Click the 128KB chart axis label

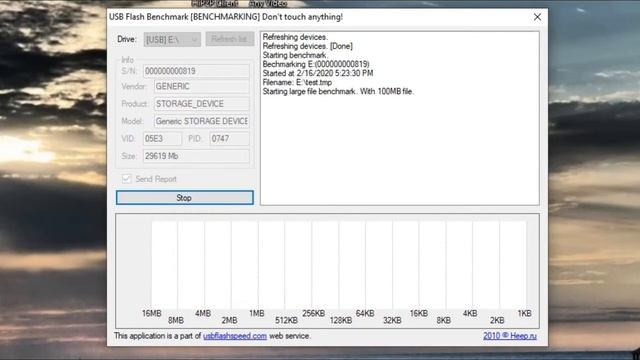(341, 320)
